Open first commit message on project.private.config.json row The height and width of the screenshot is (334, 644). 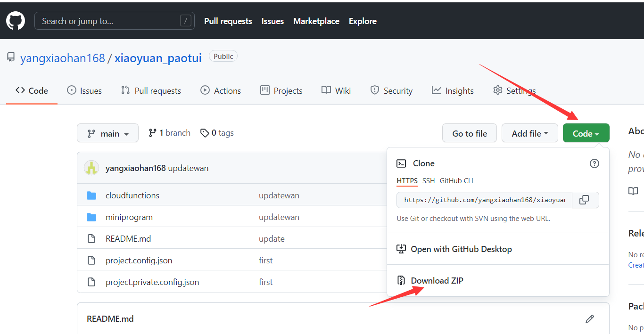266,282
